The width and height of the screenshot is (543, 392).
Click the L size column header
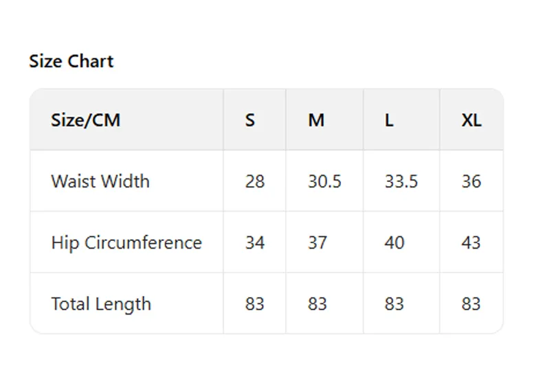pyautogui.click(x=389, y=120)
